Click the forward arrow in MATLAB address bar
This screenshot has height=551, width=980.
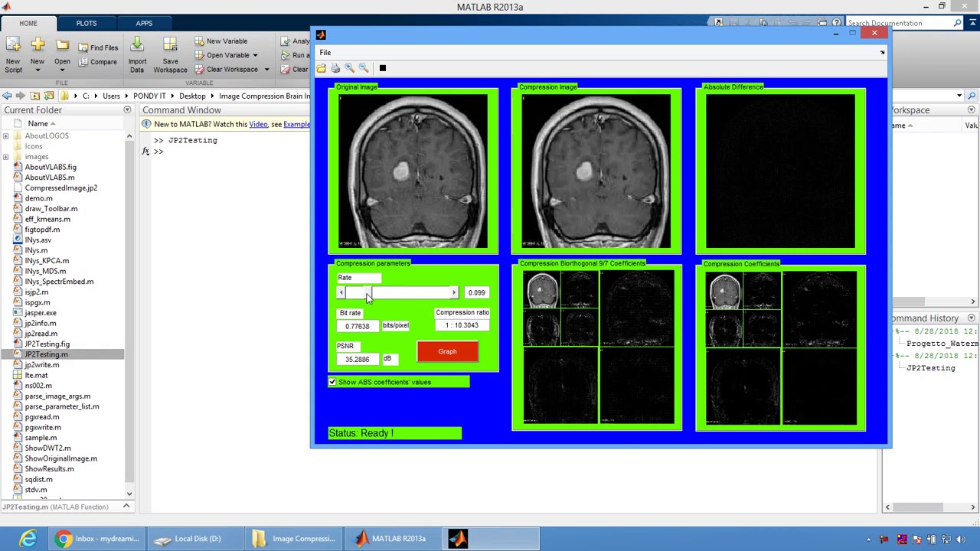(x=21, y=96)
